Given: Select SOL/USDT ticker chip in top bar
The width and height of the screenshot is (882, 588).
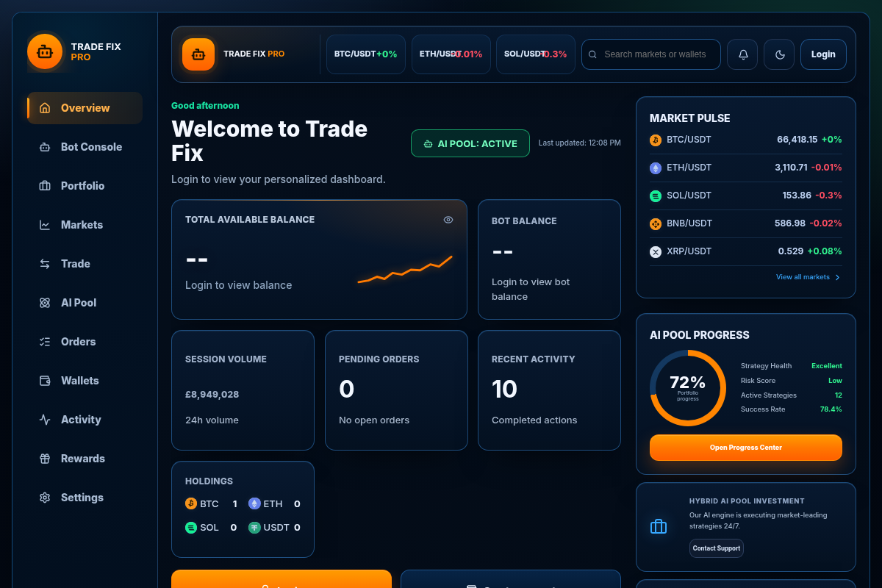Looking at the screenshot, I should click(x=536, y=54).
